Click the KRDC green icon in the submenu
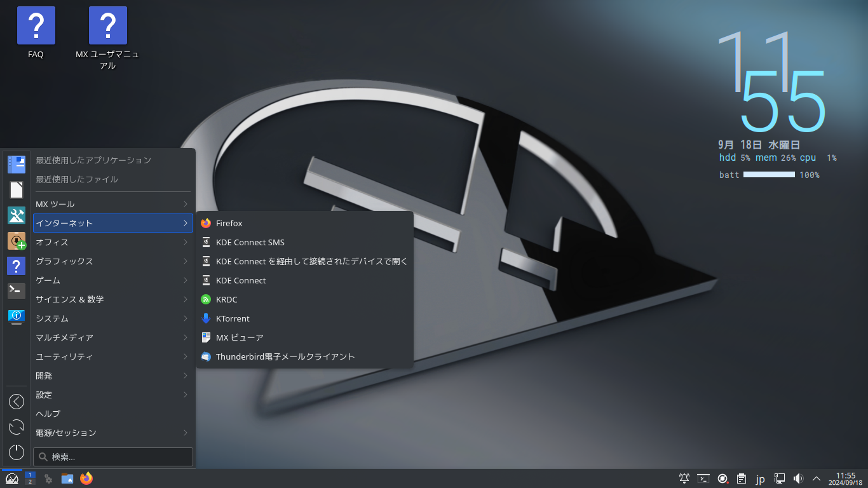This screenshot has height=488, width=868. [x=205, y=299]
